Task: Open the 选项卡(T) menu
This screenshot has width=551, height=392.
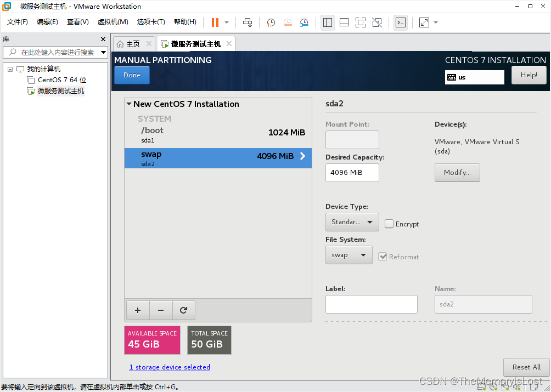Action: (151, 22)
